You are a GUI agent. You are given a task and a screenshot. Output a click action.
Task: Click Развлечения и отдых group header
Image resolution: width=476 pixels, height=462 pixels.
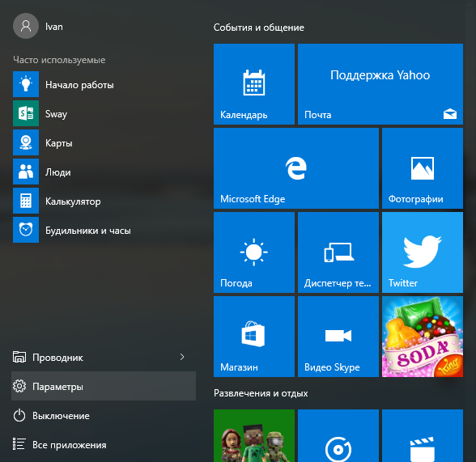click(x=261, y=393)
